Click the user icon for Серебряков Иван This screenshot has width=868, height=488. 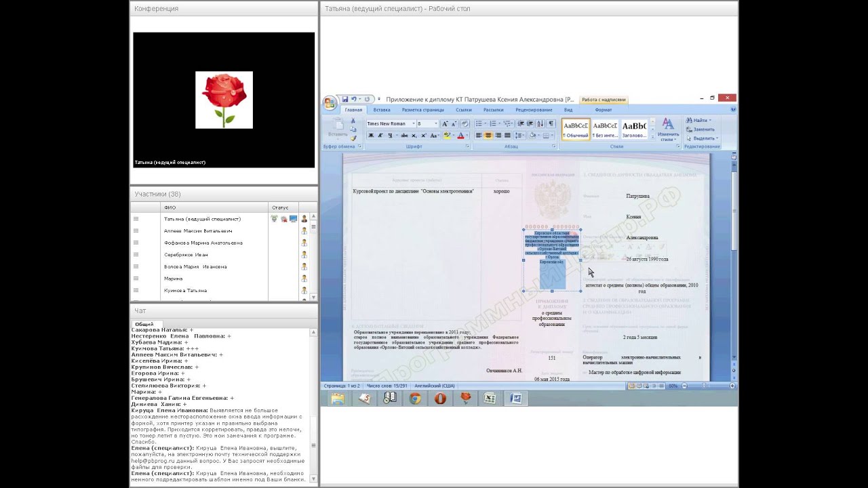(x=304, y=255)
